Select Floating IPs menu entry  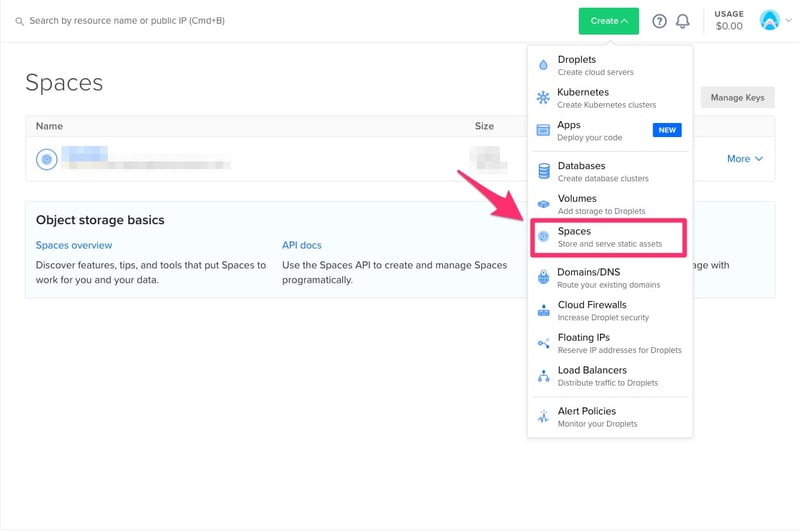point(610,343)
